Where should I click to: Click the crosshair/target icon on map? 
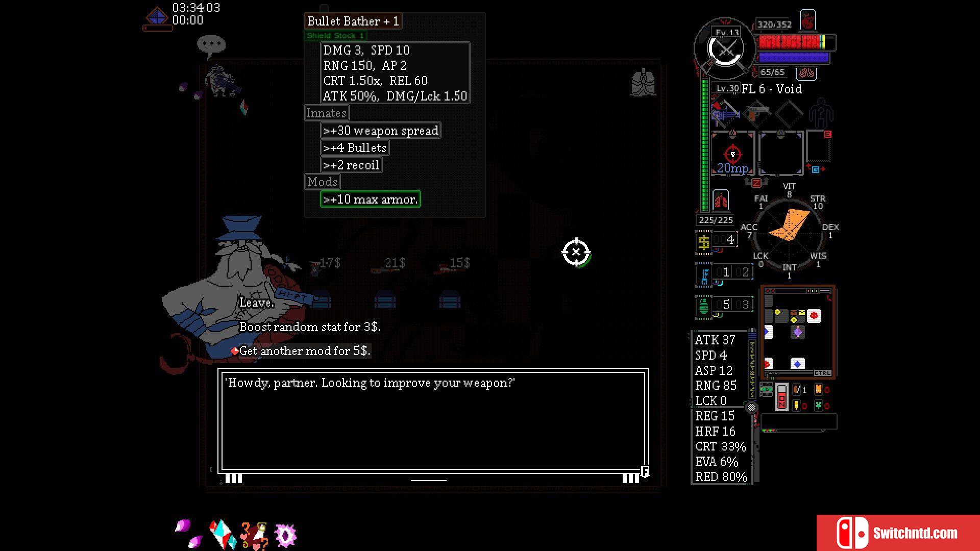(x=575, y=253)
